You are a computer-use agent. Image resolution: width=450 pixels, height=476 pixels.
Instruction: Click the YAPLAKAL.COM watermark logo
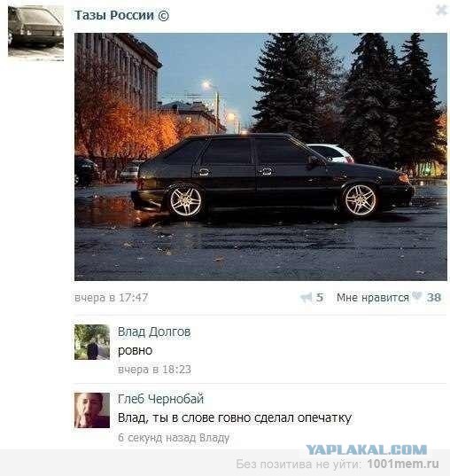coord(366,449)
